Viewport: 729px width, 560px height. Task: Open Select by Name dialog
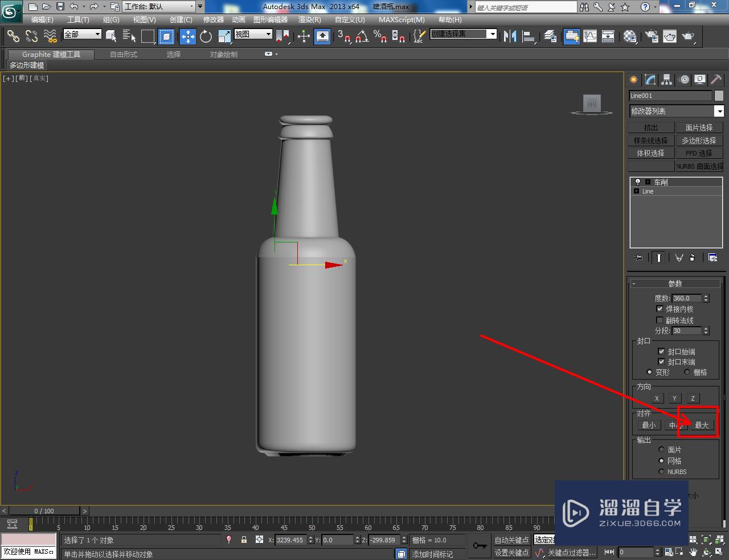[x=128, y=36]
